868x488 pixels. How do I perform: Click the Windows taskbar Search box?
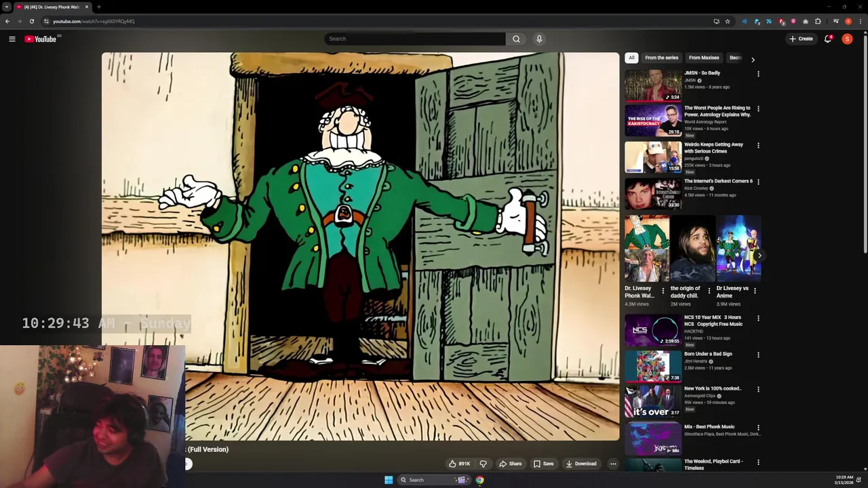point(434,480)
